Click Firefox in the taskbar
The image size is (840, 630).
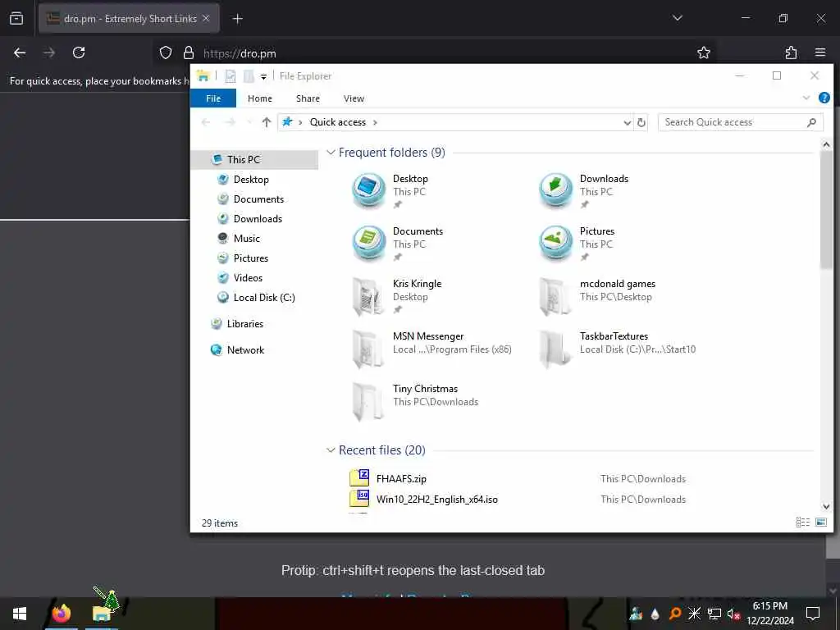click(x=61, y=614)
